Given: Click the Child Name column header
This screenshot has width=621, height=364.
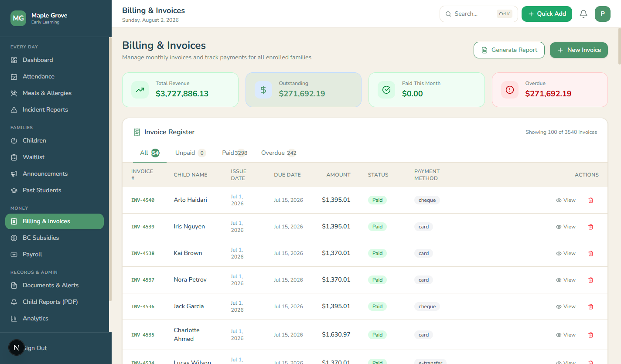Looking at the screenshot, I should coord(191,175).
